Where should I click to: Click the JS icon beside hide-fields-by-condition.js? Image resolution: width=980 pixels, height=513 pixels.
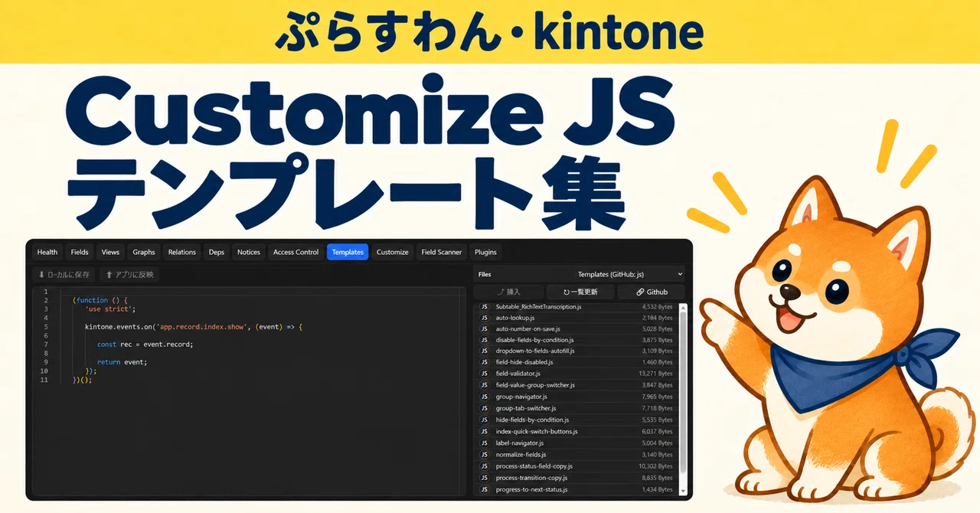484,420
